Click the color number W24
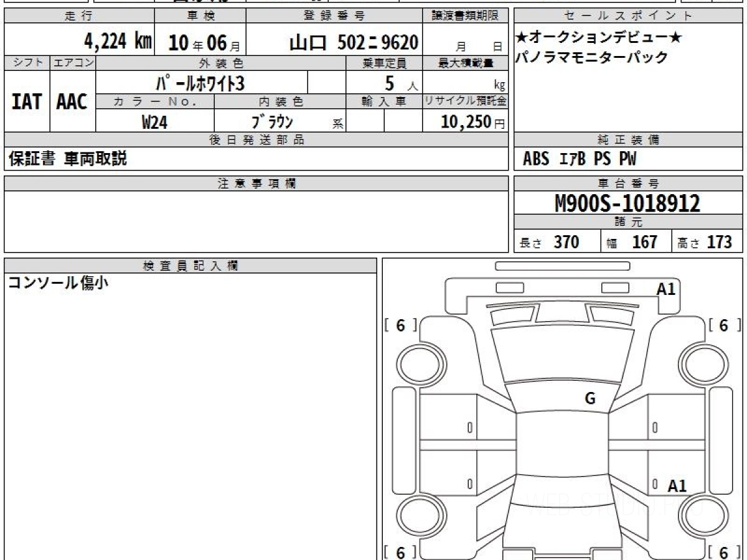This screenshot has width=747, height=560. 154,122
